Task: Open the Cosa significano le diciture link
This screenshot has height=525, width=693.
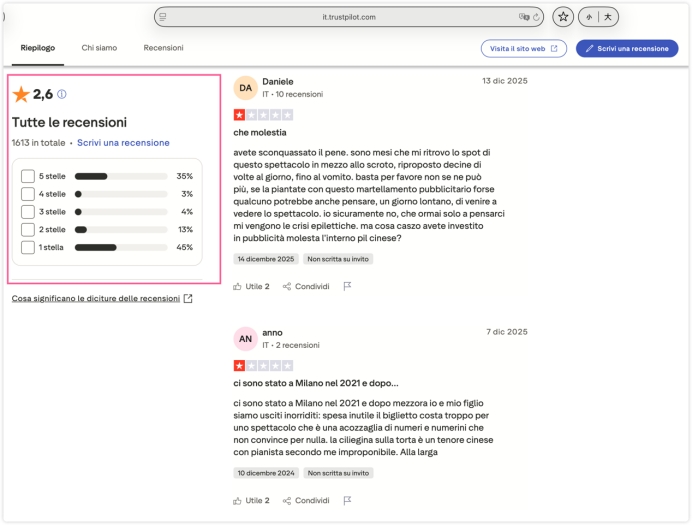Action: pyautogui.click(x=96, y=298)
